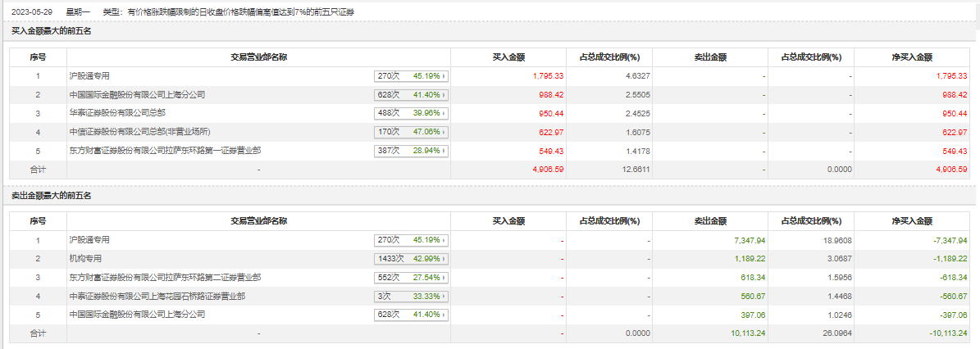Viewport: 980px width, 349px height.
Task: Open the 华泰证券股份有限公司总部 link
Action: [x=116, y=113]
